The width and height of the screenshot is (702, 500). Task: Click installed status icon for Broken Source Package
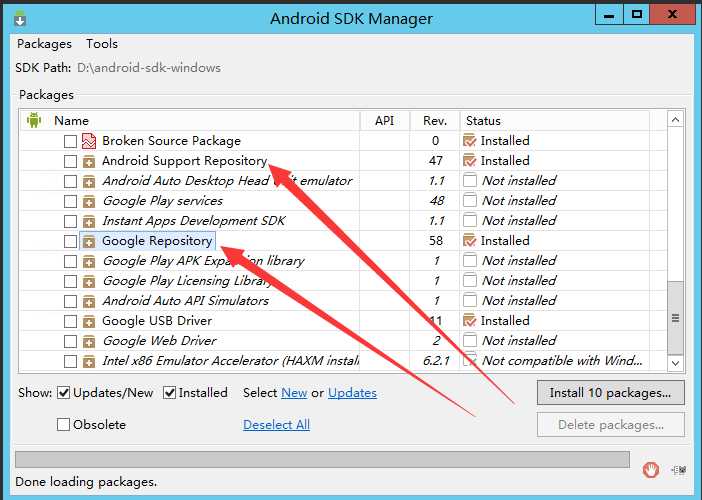469,141
